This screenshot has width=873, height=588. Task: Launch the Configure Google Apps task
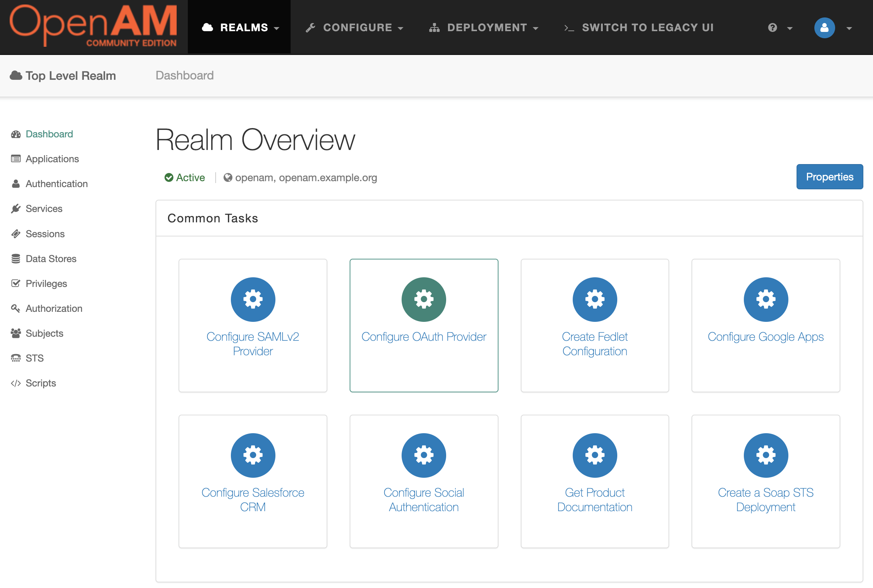tap(765, 336)
